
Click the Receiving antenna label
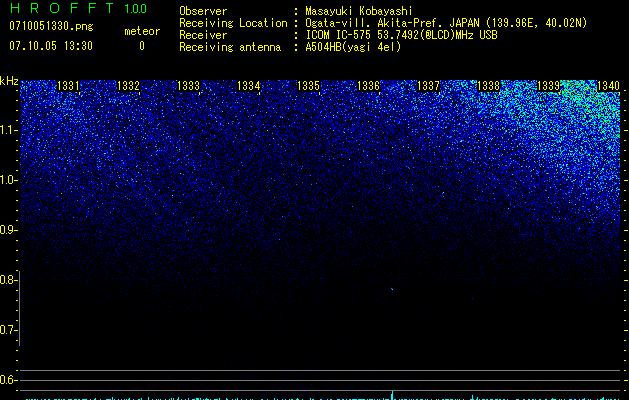pyautogui.click(x=230, y=47)
